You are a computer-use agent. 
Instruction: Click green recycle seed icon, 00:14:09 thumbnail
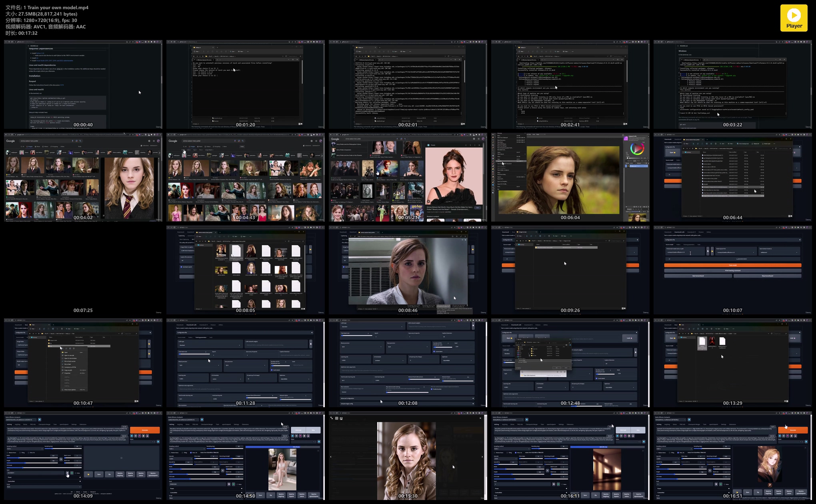tap(72, 473)
